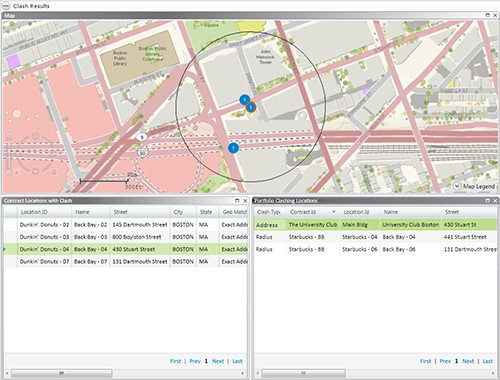Select the Address clash type row
The width and height of the screenshot is (500, 380).
[x=376, y=225]
